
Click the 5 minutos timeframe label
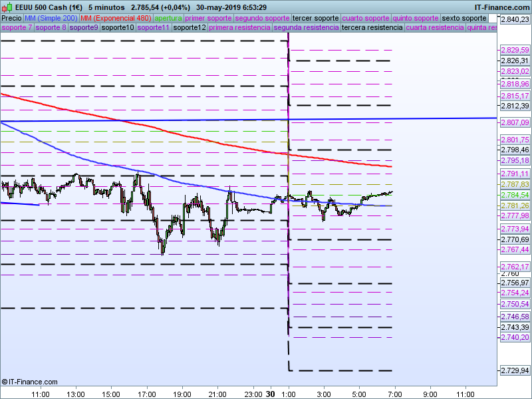click(106, 7)
